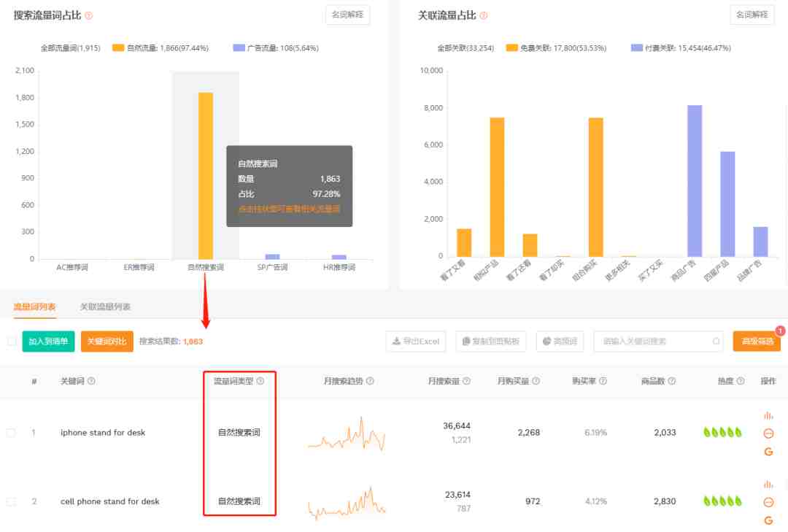The width and height of the screenshot is (788, 532).
Task: Switch to the 流量词列表 tab
Action: (35, 307)
